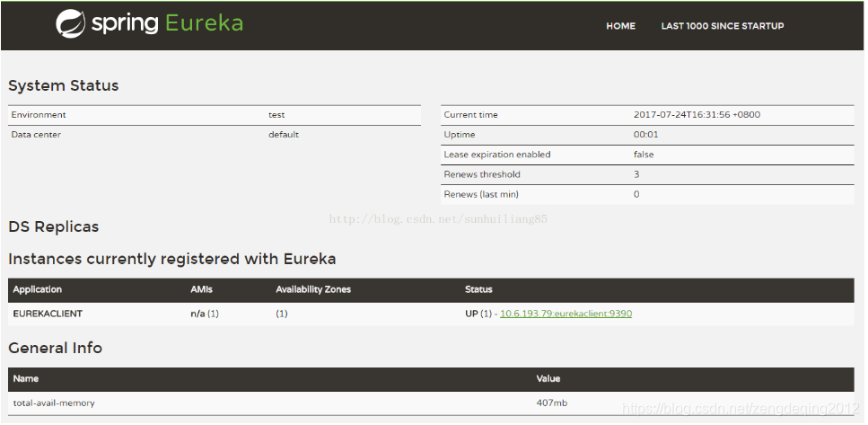Select the System Status heading
868x425 pixels.
64,86
